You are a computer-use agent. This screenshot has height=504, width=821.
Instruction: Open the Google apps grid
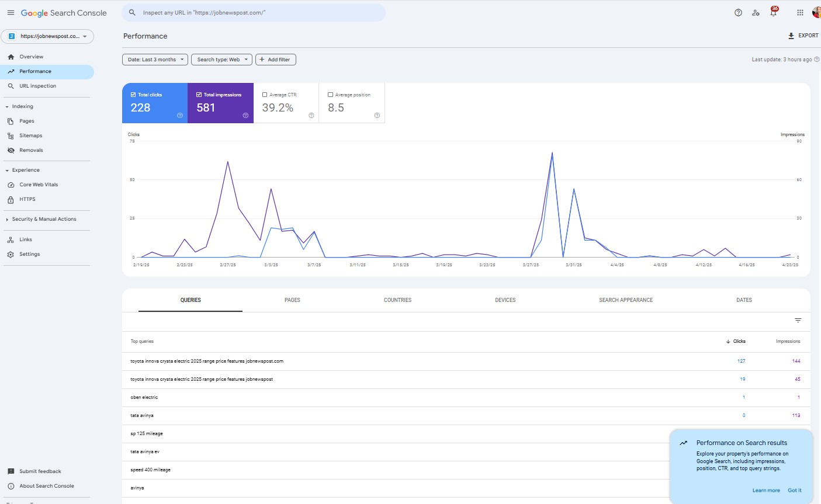[x=800, y=12]
